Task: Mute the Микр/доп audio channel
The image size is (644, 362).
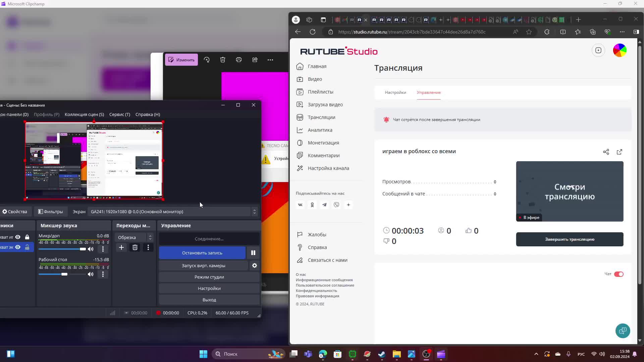Action: coord(91,249)
